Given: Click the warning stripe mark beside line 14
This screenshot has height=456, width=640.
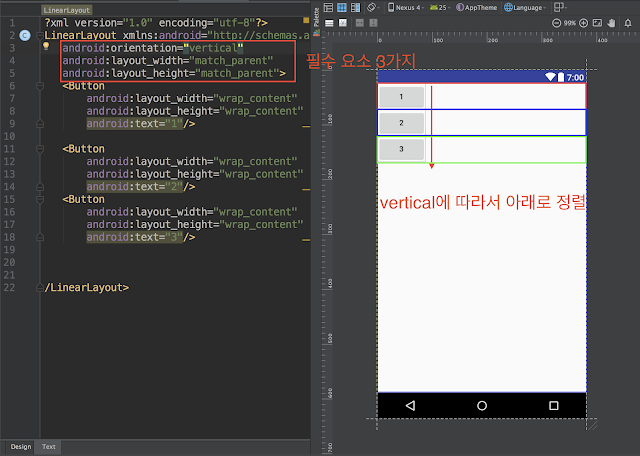Looking at the screenshot, I should pos(306,190).
